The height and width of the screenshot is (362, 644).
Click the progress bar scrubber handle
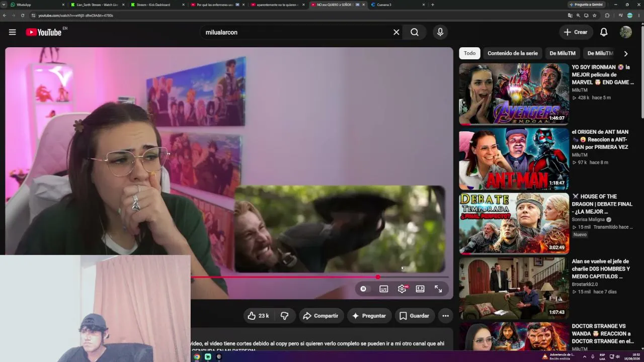click(378, 277)
